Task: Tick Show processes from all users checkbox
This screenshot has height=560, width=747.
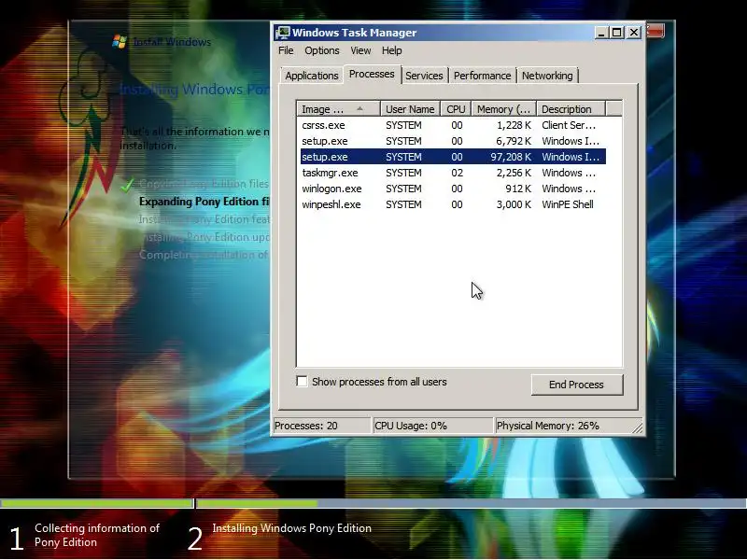Action: click(302, 381)
